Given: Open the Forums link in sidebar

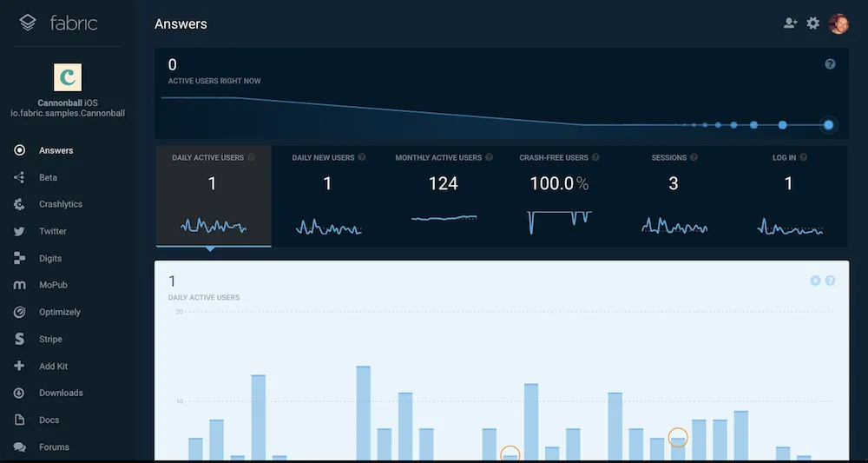Looking at the screenshot, I should (x=54, y=447).
